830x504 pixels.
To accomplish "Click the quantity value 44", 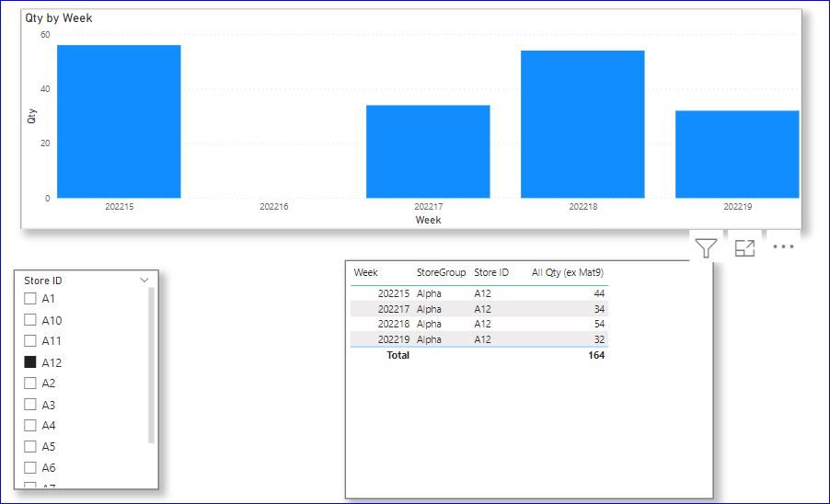I will pos(599,293).
